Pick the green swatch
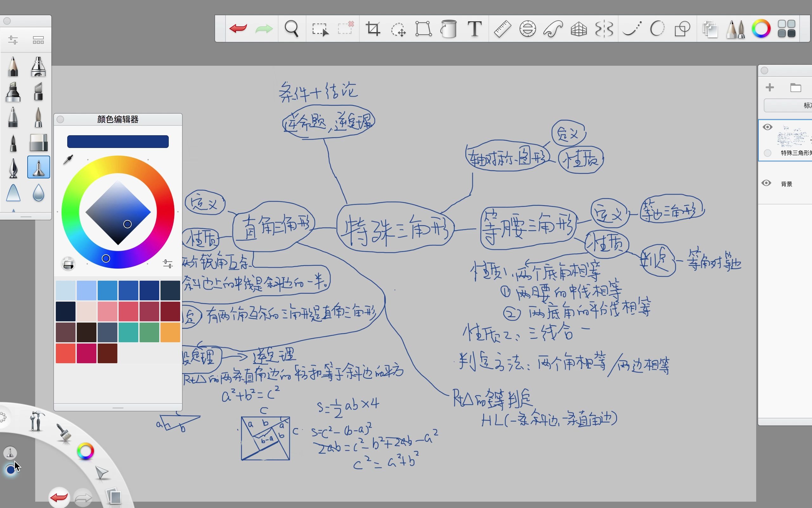Screen dimensions: 812x508 pos(149,332)
